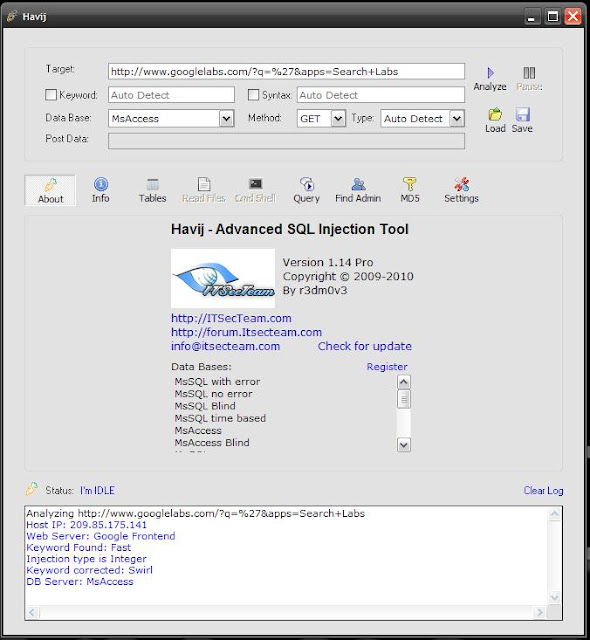
Task: Click the Register link
Action: (x=387, y=367)
